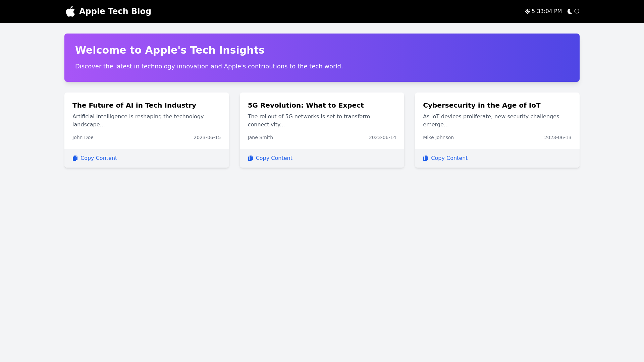Toggle dark mode with the moon icon
Viewport: 644px width, 362px height.
(x=570, y=11)
